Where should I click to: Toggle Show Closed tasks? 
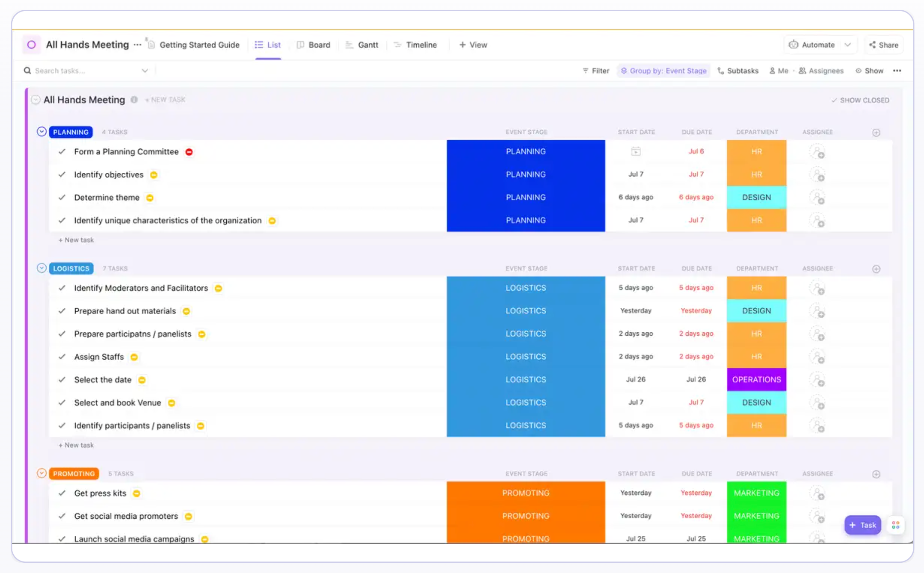[860, 100]
